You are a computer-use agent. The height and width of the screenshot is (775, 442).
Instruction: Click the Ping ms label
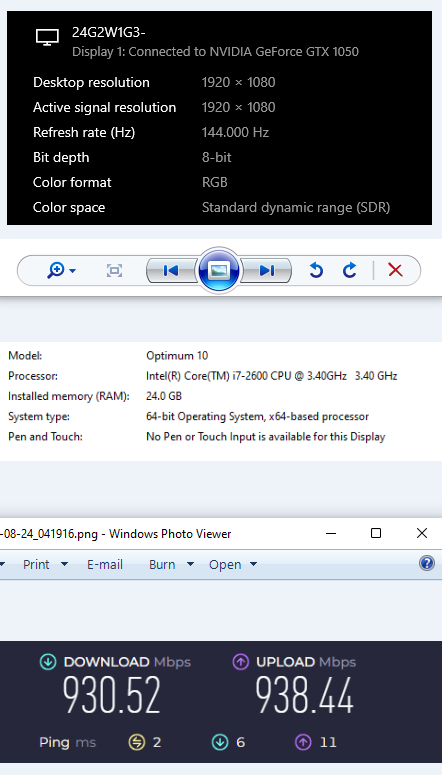pyautogui.click(x=68, y=742)
